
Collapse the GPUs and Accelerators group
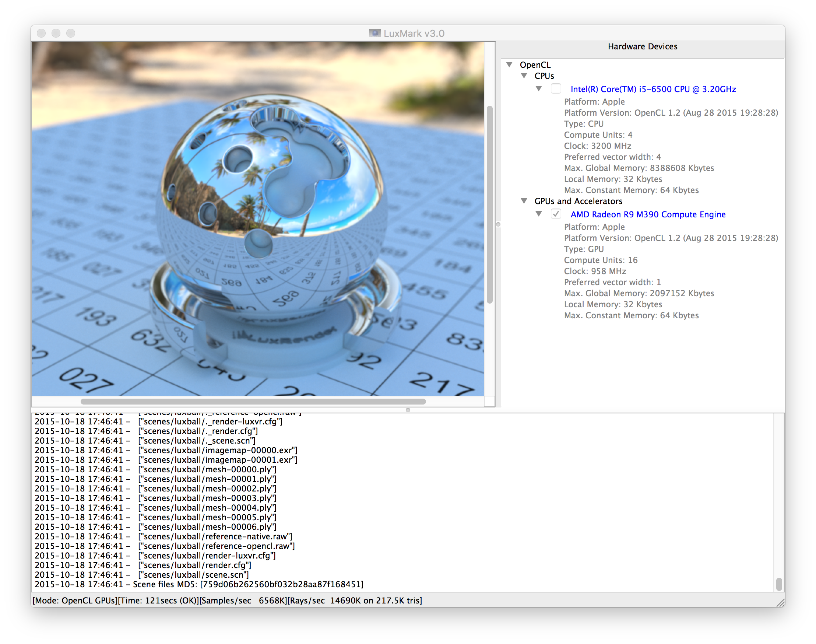coord(524,201)
